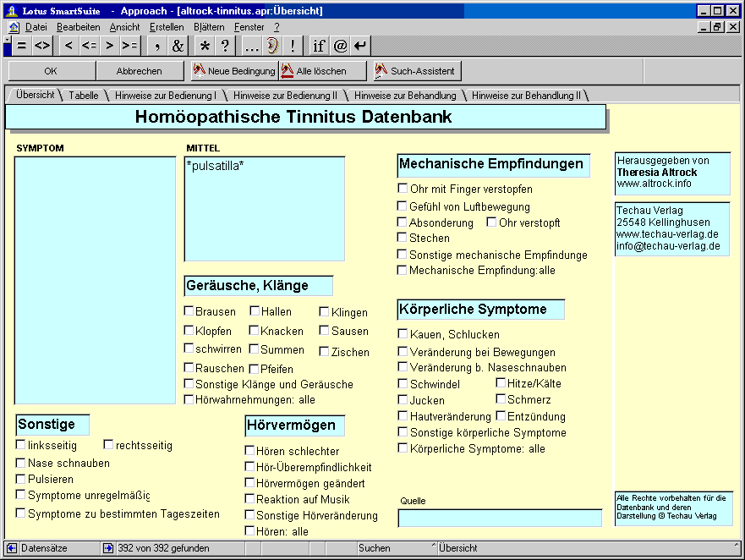Image resolution: width=745 pixels, height=560 pixels.
Task: Click the Quelle input field
Action: tap(500, 519)
